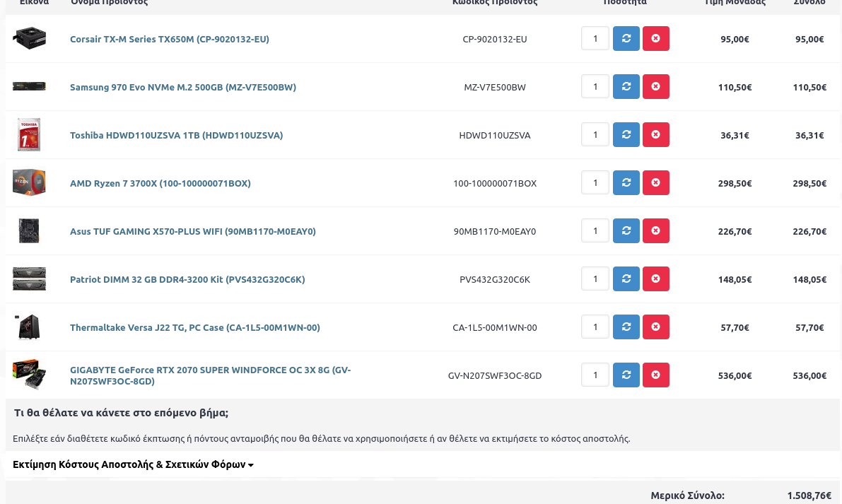Click the Μερικό Σύνολο label

pyautogui.click(x=687, y=496)
